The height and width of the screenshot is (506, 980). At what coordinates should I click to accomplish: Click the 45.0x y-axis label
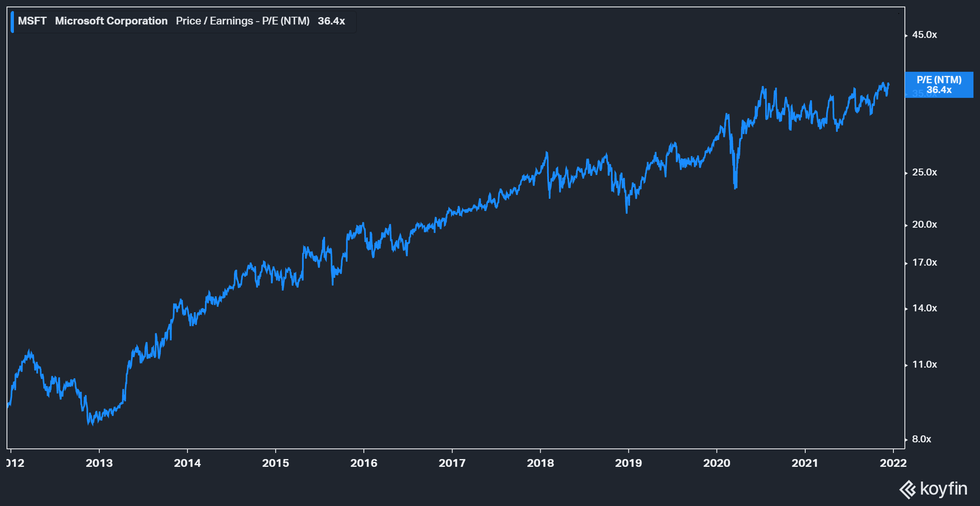924,35
